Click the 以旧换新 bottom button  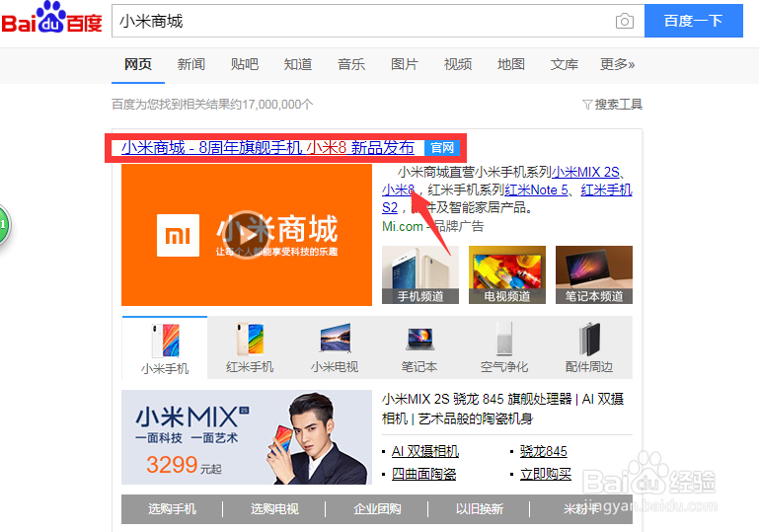click(x=480, y=508)
